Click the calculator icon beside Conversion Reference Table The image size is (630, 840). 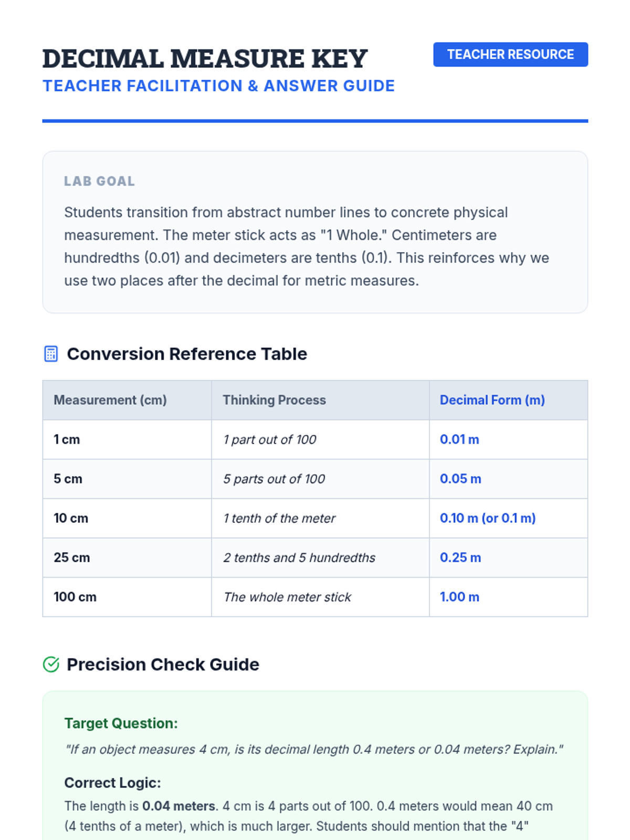click(51, 354)
